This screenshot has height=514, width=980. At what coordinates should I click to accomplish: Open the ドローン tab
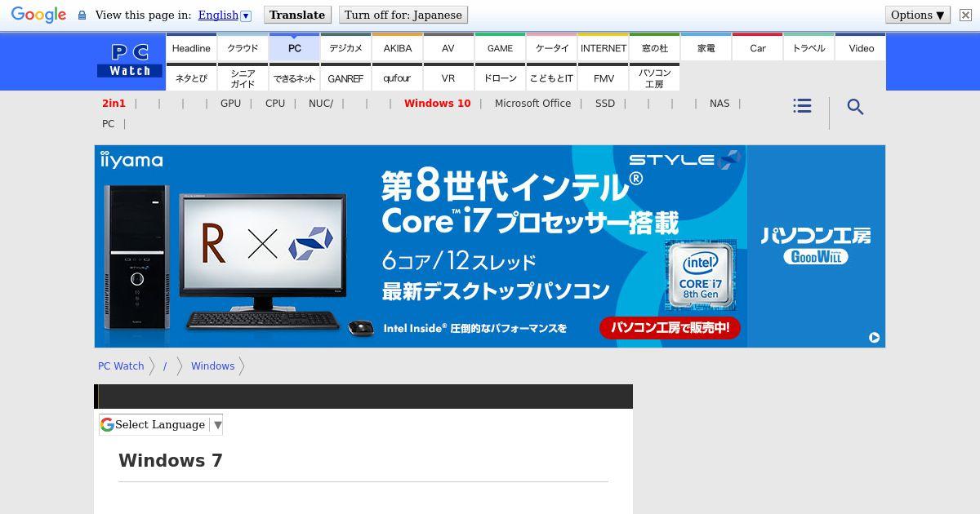pos(500,78)
